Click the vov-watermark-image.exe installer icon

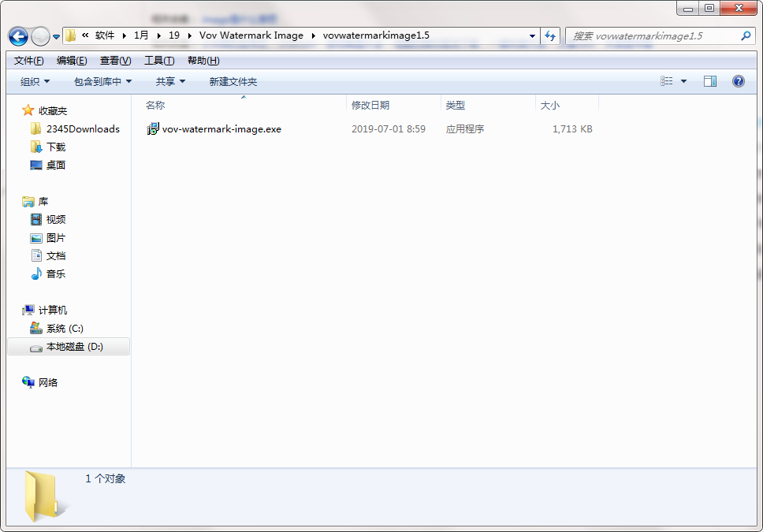pos(153,129)
